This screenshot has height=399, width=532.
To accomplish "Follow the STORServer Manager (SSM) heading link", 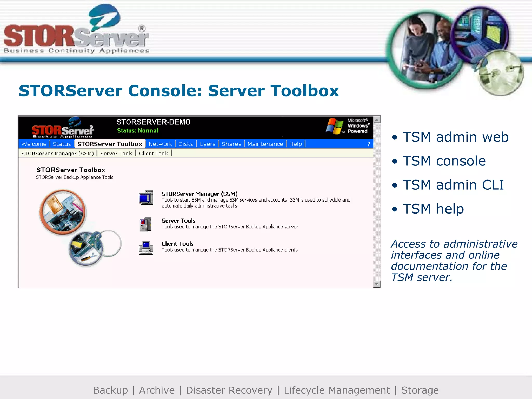I will 199,194.
